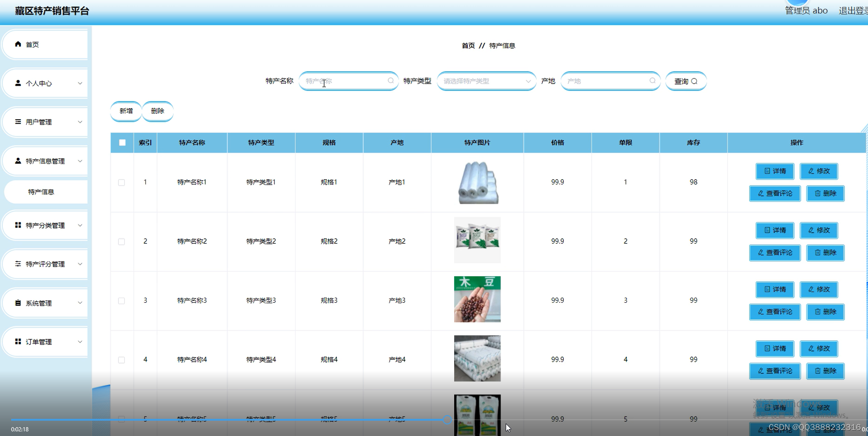Click the product image for 特产名称1
Viewport: 868px width, 436px height.
pyautogui.click(x=477, y=182)
